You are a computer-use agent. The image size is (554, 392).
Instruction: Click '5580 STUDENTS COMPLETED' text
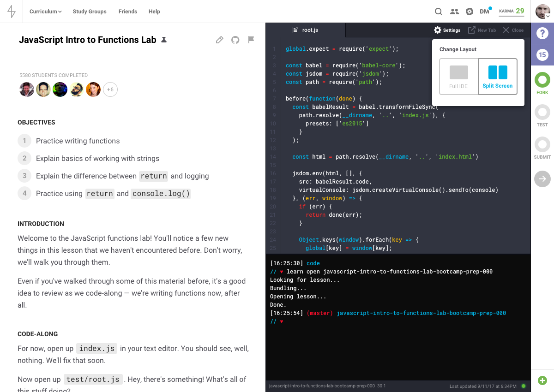(x=54, y=75)
